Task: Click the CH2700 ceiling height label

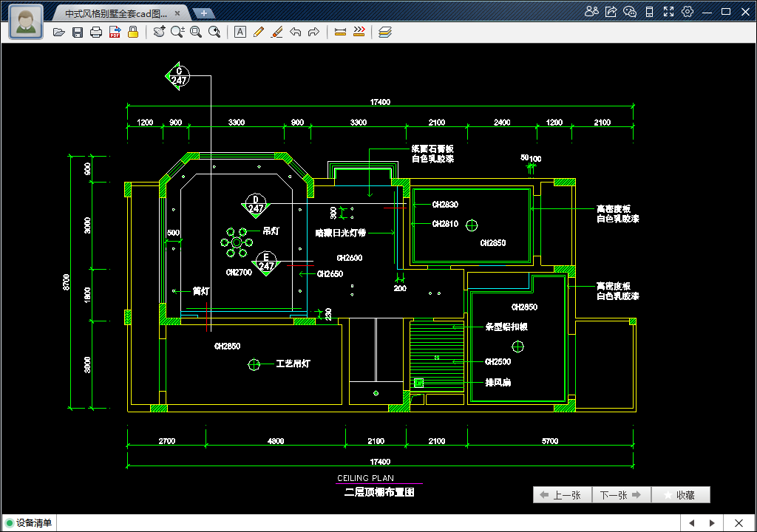Action: (x=239, y=272)
